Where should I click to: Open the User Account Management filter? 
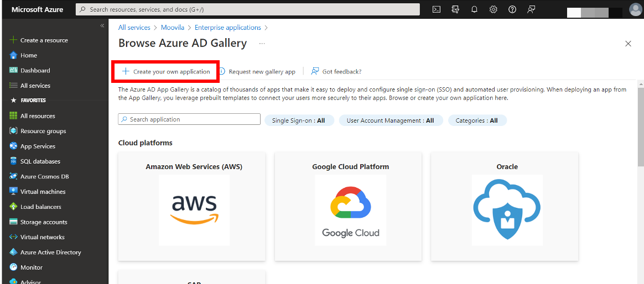click(391, 120)
